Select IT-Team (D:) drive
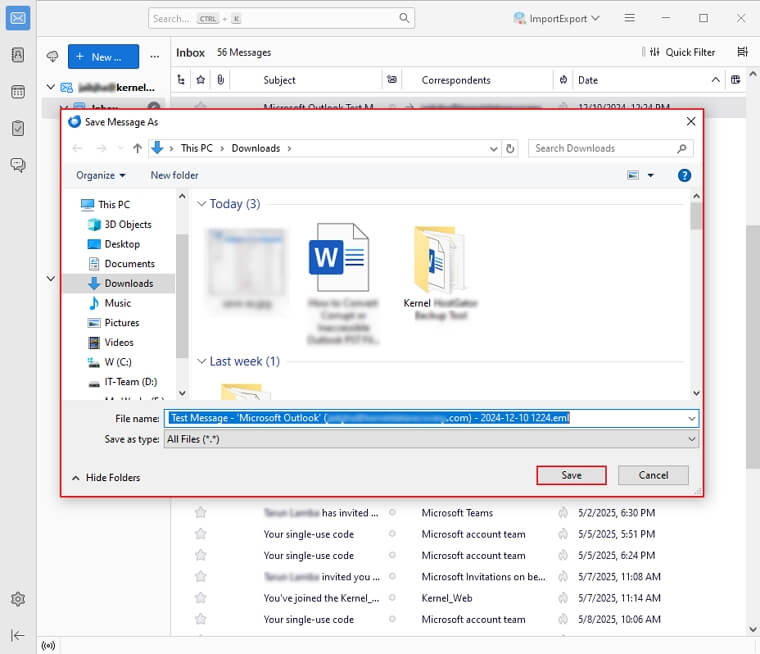760x654 pixels. (x=130, y=382)
